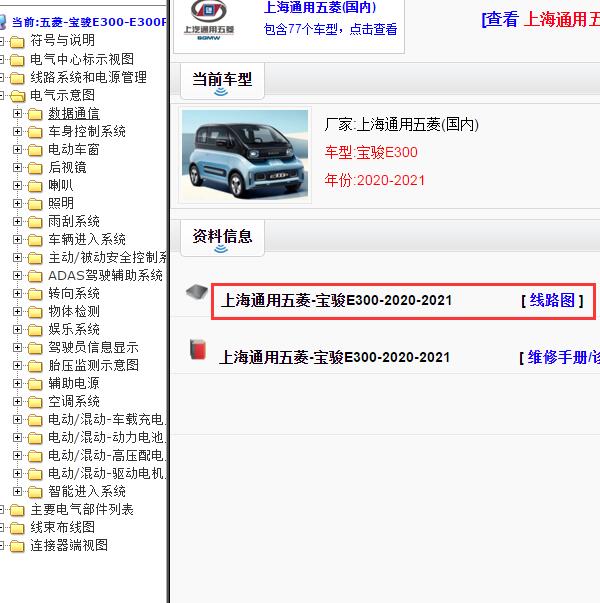
Task: Click the 辅助电源 folder icon
Action: tap(35, 384)
